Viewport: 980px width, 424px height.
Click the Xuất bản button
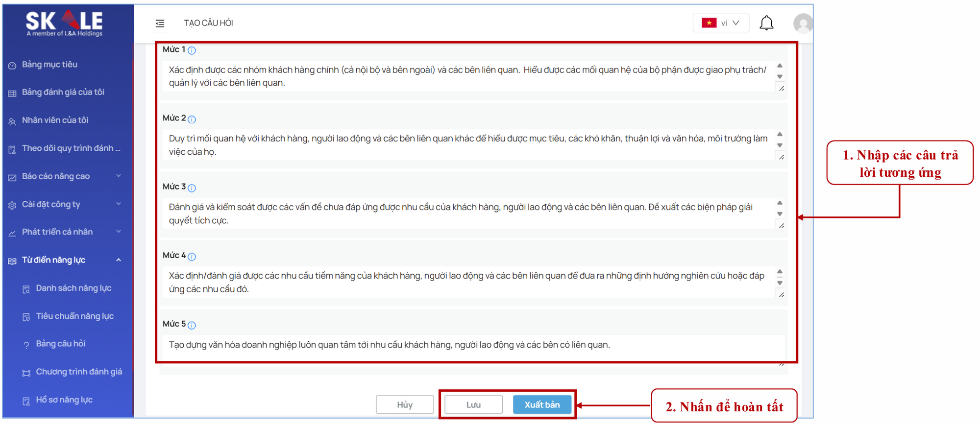point(542,404)
